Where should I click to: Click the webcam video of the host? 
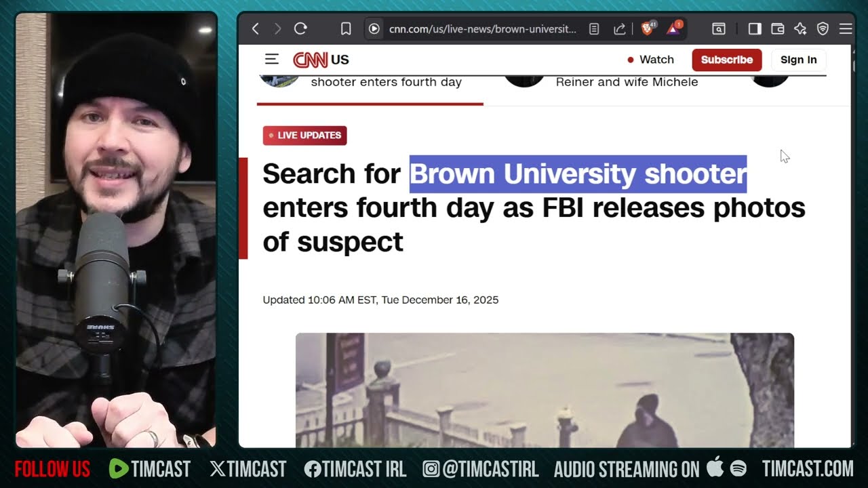[116, 230]
